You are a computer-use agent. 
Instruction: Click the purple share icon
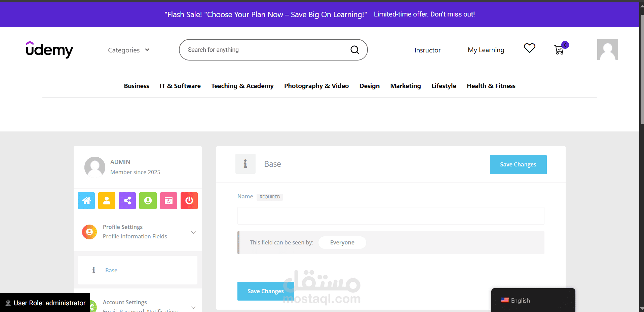click(127, 201)
